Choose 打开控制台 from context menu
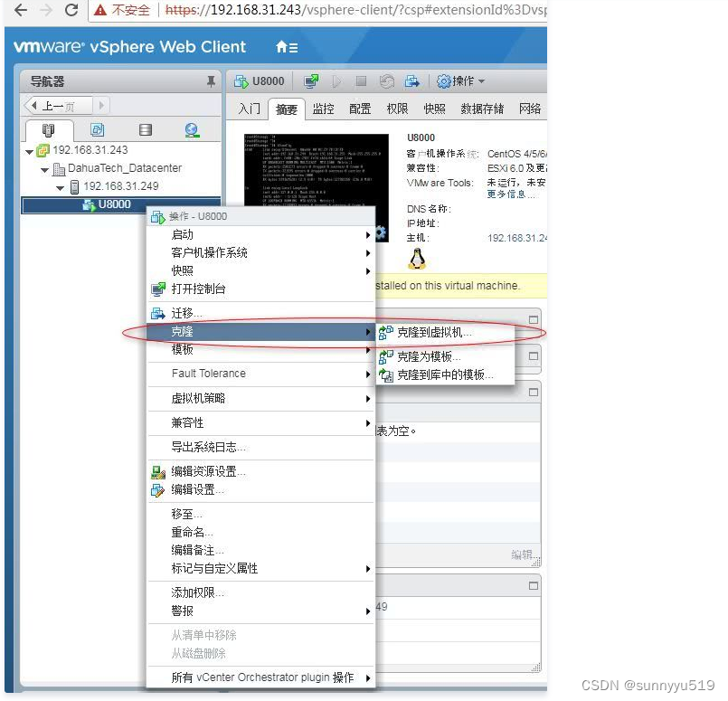Screen dimensions: 728x701 (260, 289)
